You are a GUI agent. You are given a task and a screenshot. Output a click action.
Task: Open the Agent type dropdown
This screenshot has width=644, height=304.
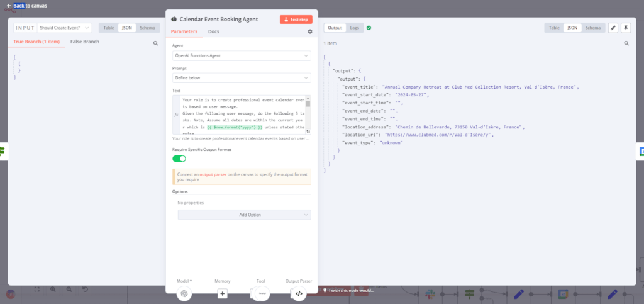pyautogui.click(x=241, y=56)
